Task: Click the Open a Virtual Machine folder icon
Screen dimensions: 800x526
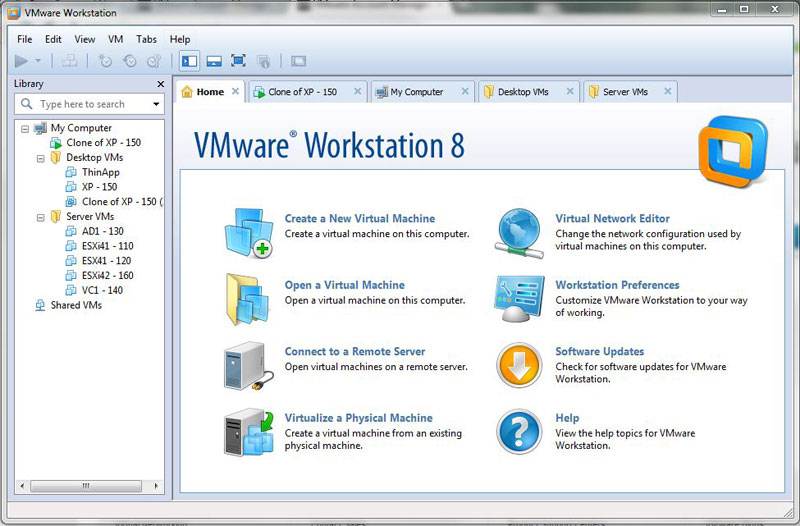Action: [247, 299]
